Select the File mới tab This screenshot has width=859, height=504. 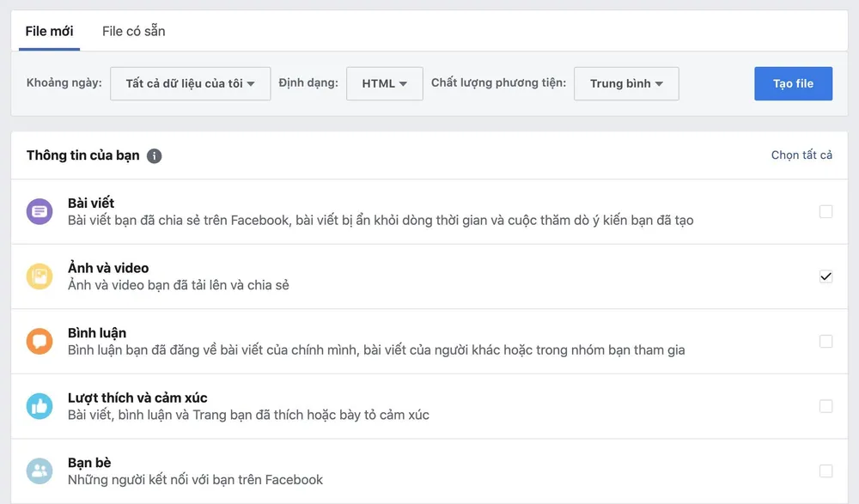tap(49, 29)
